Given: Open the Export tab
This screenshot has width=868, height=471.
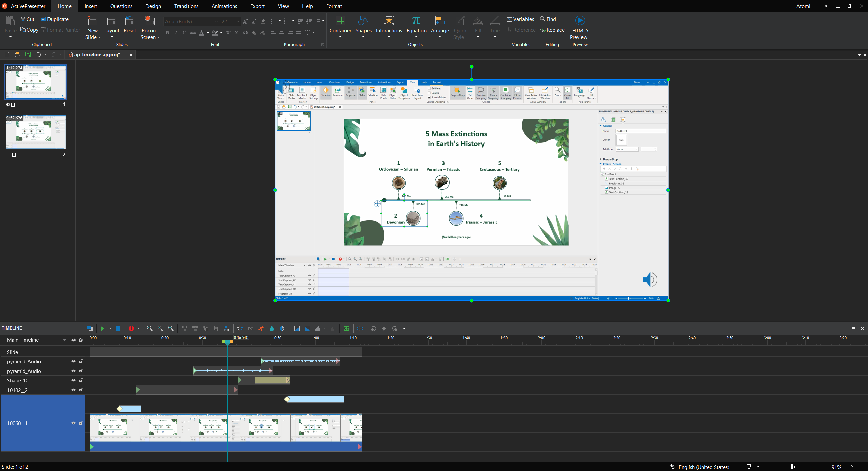Looking at the screenshot, I should point(257,6).
